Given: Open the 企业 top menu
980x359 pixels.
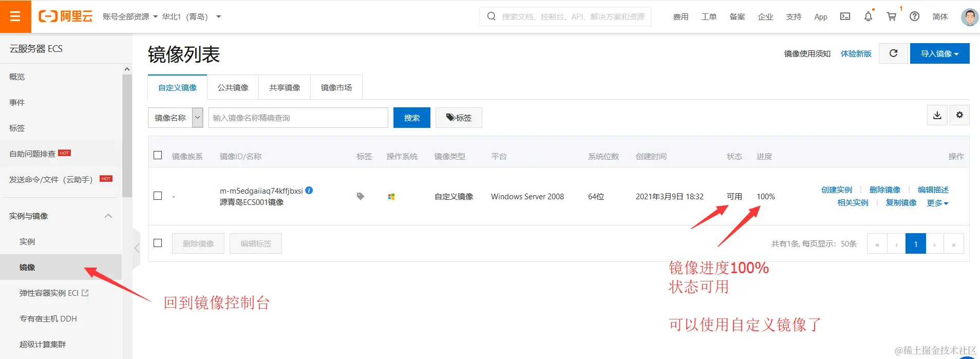Looking at the screenshot, I should tap(765, 16).
